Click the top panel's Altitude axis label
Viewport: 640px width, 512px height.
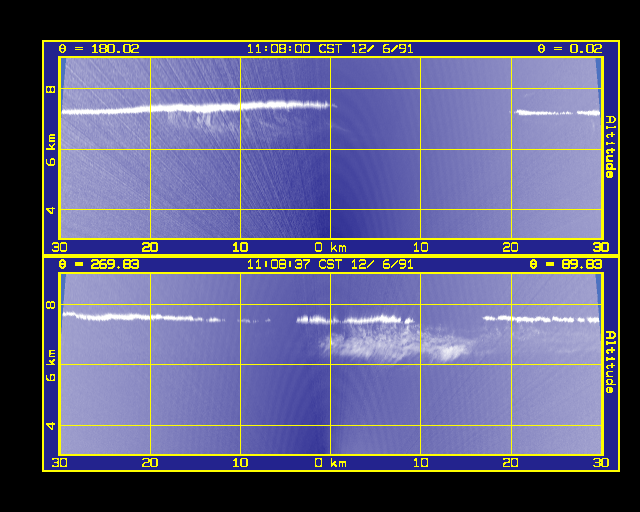pyautogui.click(x=610, y=147)
